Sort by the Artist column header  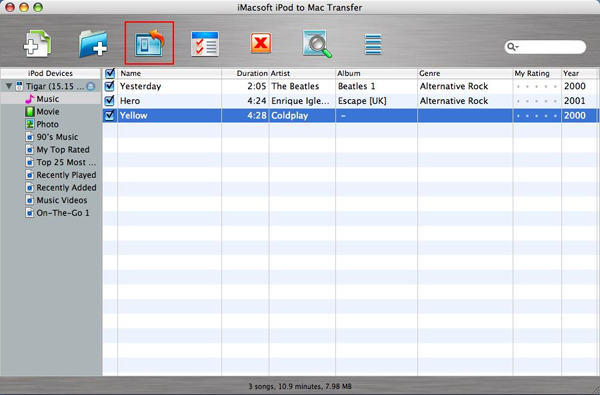click(302, 73)
